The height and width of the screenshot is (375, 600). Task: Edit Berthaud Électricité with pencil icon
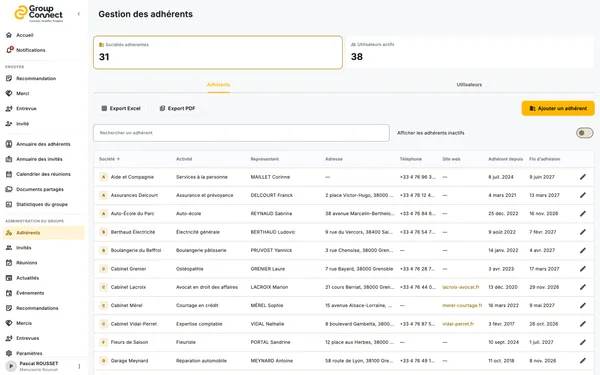(582, 232)
